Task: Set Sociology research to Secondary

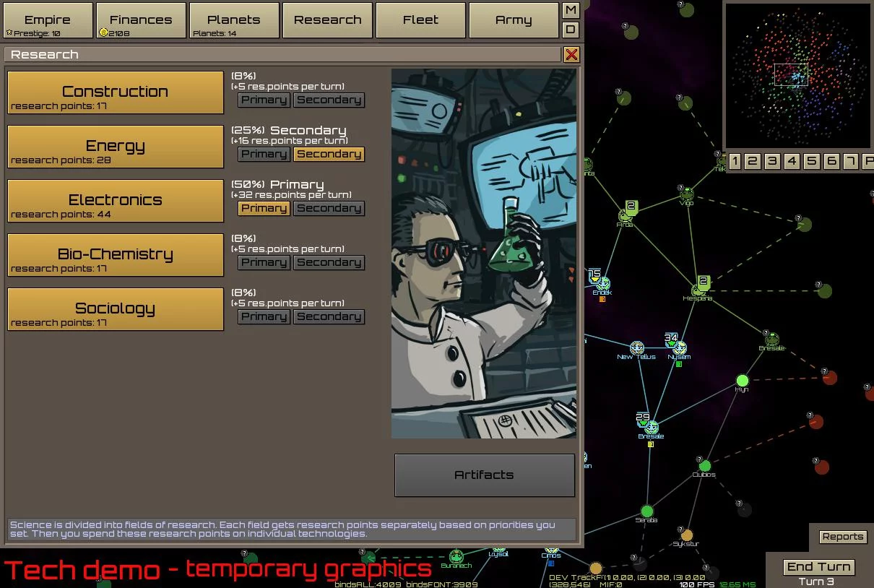Action: pyautogui.click(x=329, y=316)
